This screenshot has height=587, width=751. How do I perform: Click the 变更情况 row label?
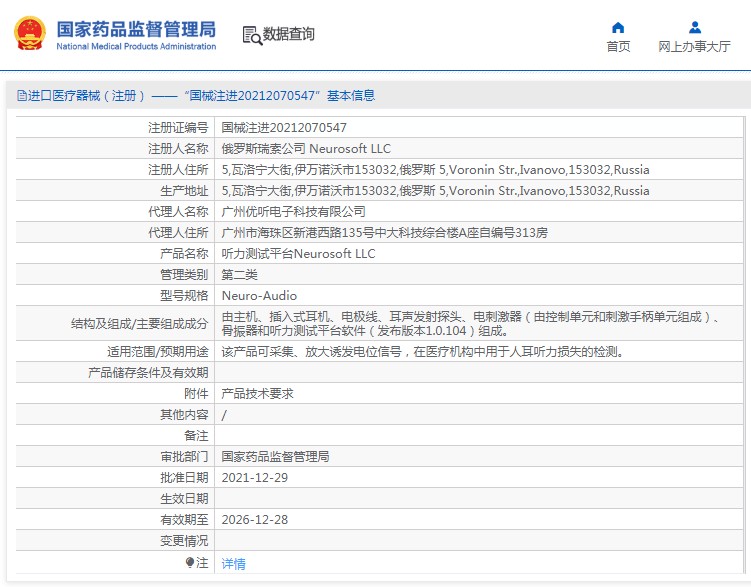tap(184, 541)
